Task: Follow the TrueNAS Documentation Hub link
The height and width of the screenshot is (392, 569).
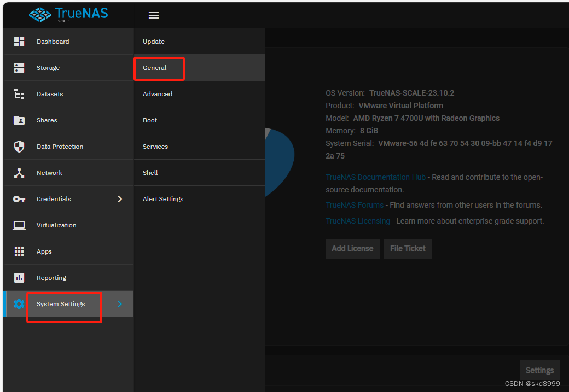Action: [x=375, y=177]
